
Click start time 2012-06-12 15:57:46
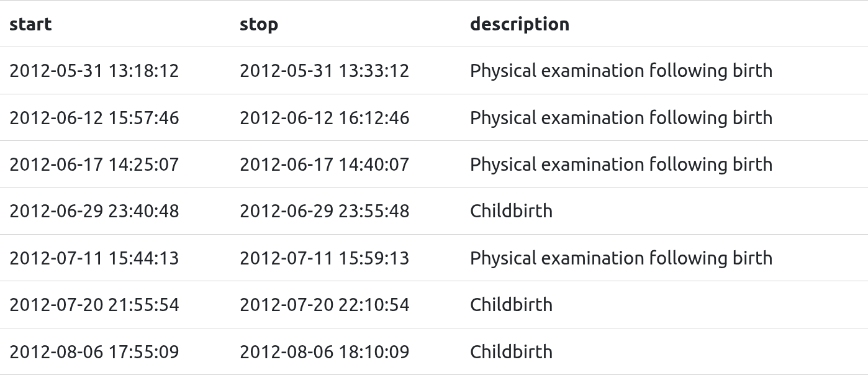pyautogui.click(x=94, y=118)
